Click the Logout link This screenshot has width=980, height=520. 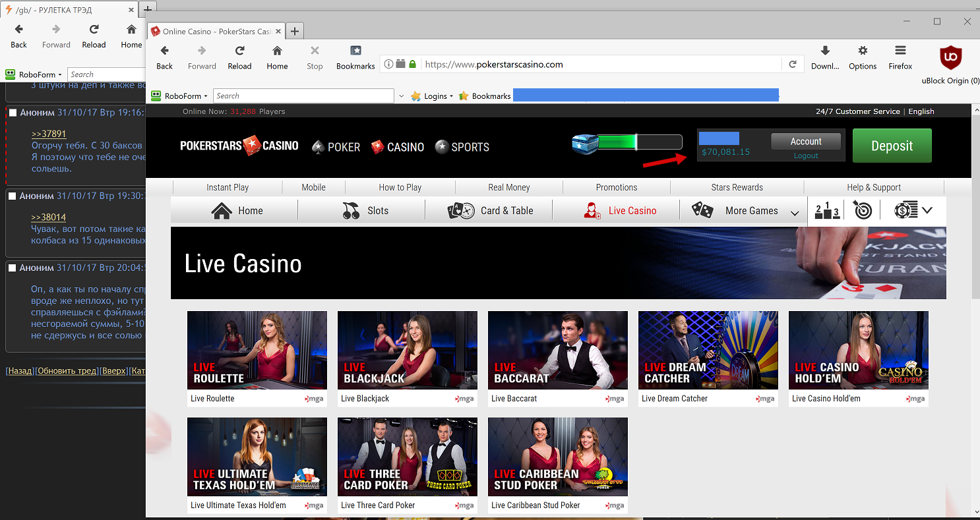(x=806, y=156)
